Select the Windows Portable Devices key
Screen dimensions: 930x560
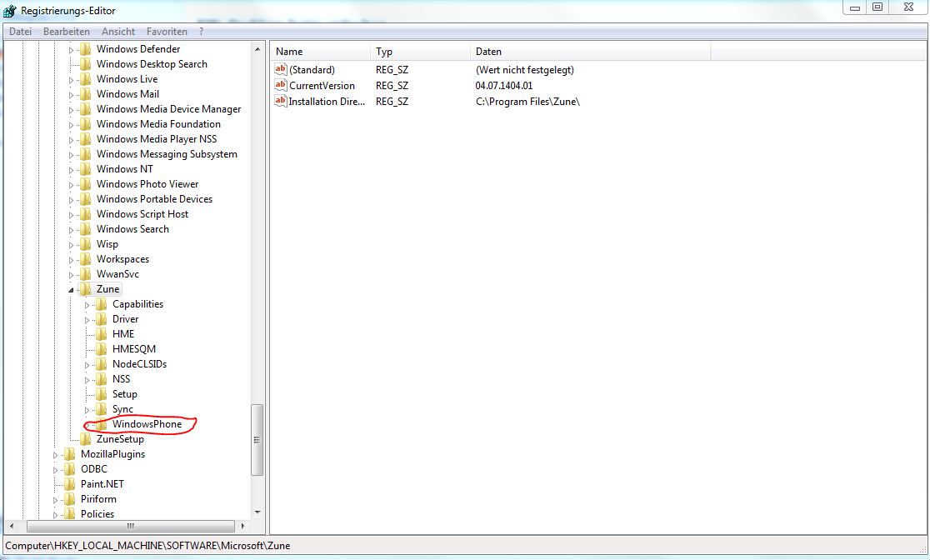(x=154, y=198)
